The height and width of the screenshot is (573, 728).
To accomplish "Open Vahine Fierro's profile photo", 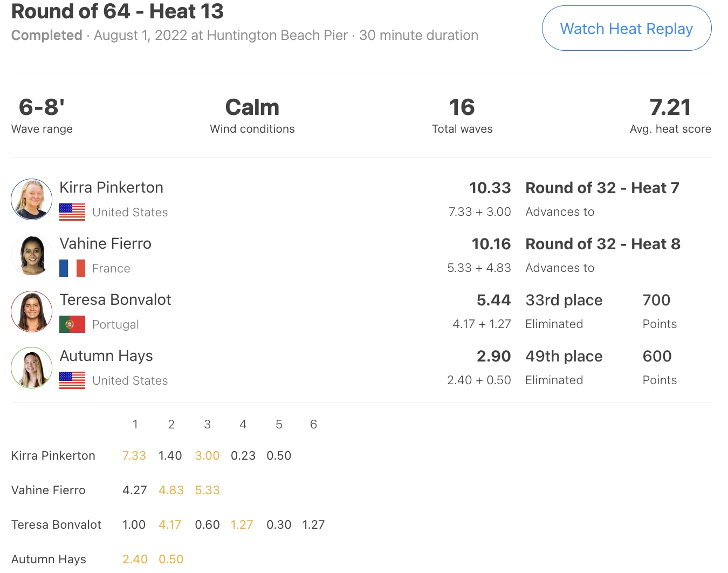I will pyautogui.click(x=32, y=255).
